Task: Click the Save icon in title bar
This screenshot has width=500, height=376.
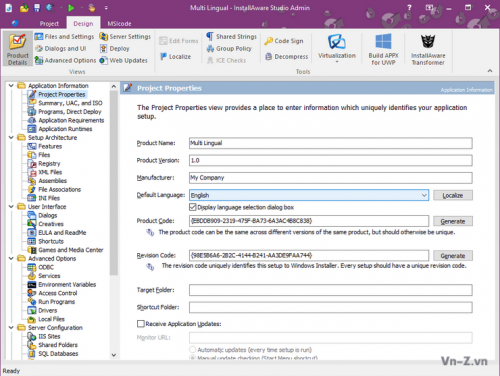Action: coord(37,8)
